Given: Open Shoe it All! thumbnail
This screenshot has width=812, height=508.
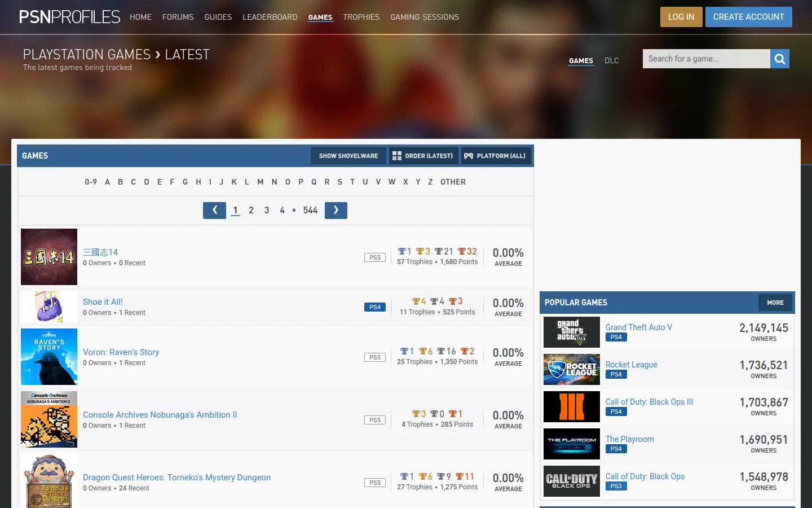Looking at the screenshot, I should click(49, 306).
